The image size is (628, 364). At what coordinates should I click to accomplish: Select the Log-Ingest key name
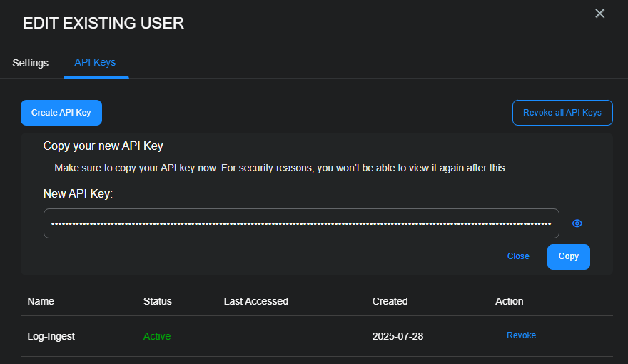[x=51, y=336]
